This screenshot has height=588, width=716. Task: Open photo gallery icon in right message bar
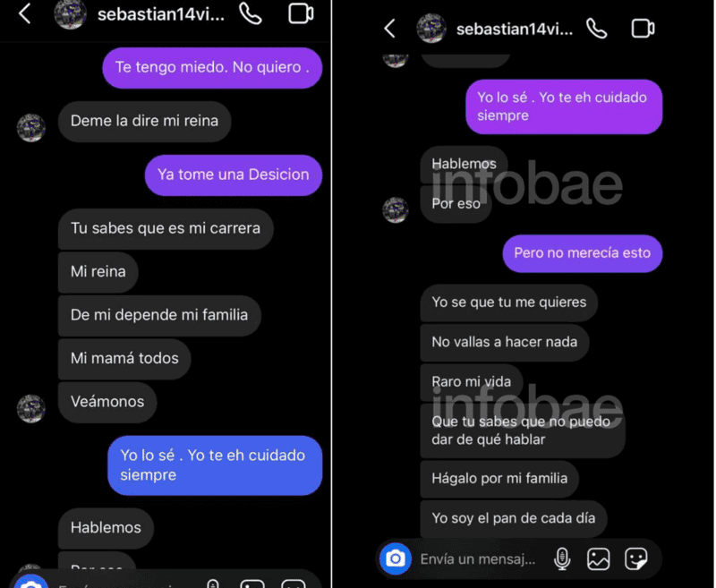[598, 558]
